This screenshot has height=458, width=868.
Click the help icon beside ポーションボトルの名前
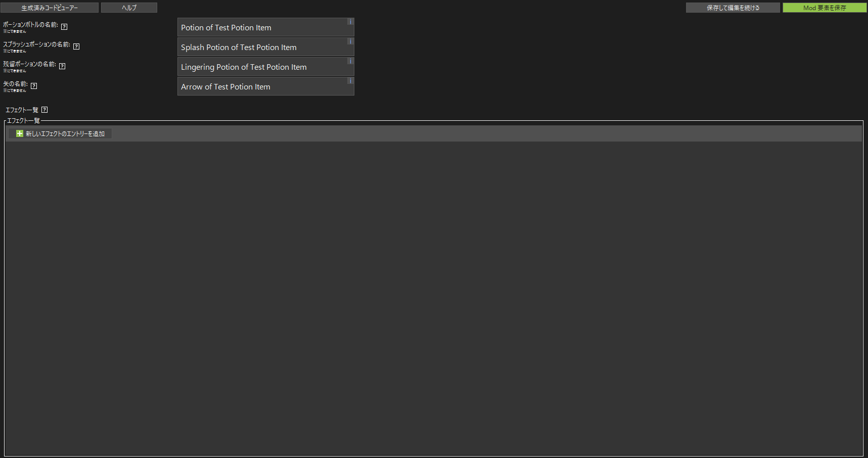tap(64, 27)
